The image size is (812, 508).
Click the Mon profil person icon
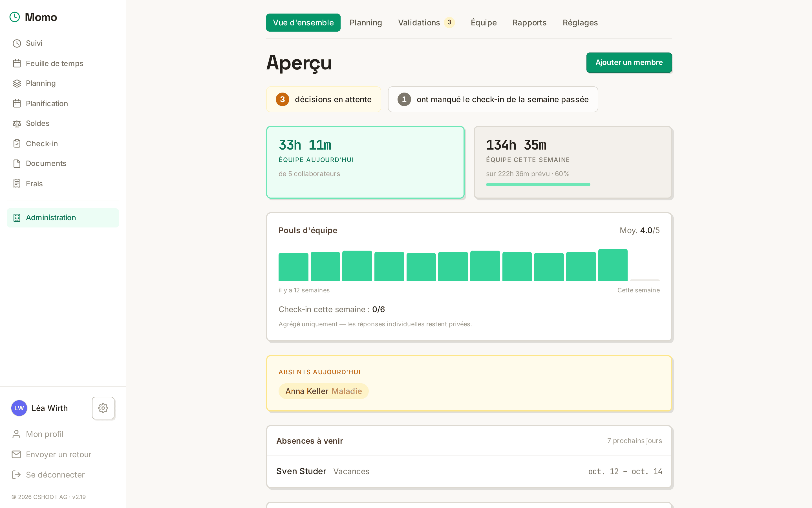point(16,434)
